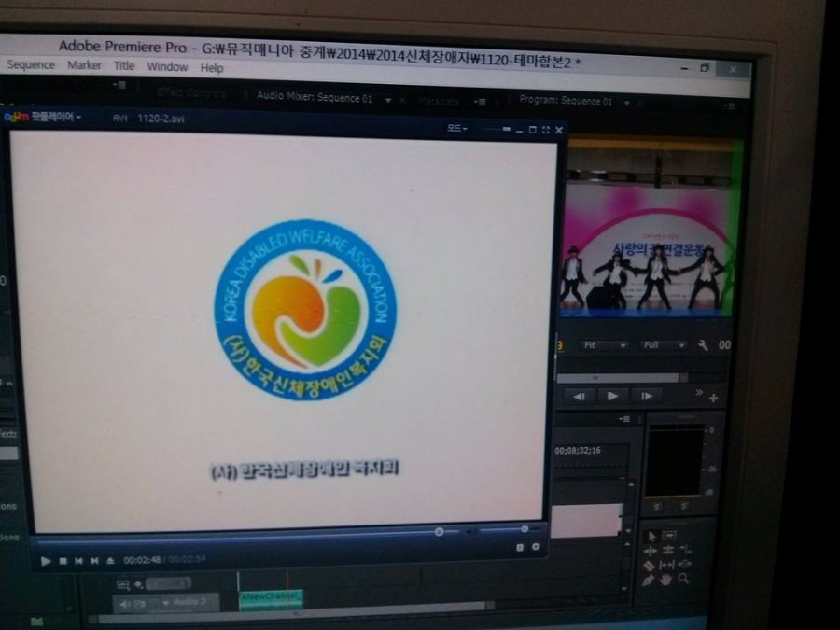Screen dimensions: 840x630
Task: Collapse the Audio 3 track triangle
Action: coord(165,603)
